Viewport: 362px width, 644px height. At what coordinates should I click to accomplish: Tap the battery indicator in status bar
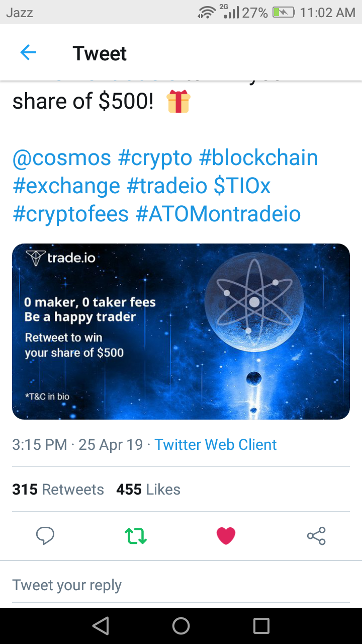(x=283, y=13)
